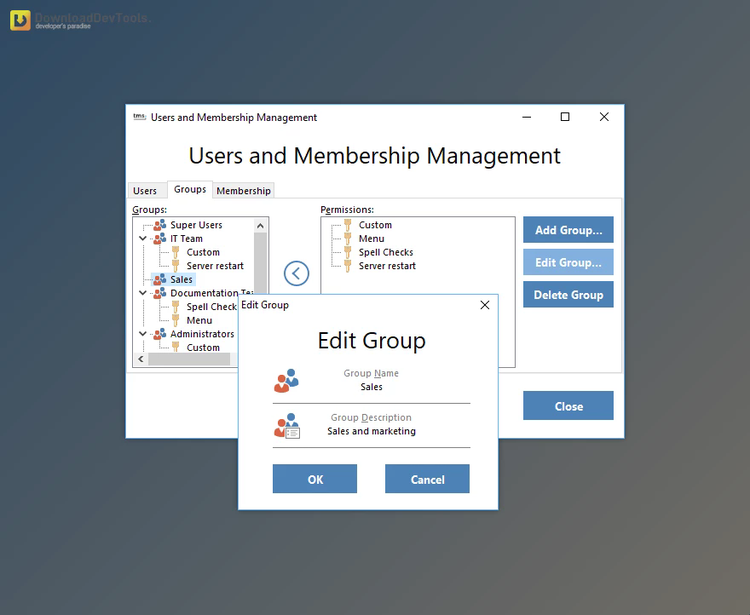Open the Membership tab
Image resolution: width=750 pixels, height=615 pixels.
243,191
